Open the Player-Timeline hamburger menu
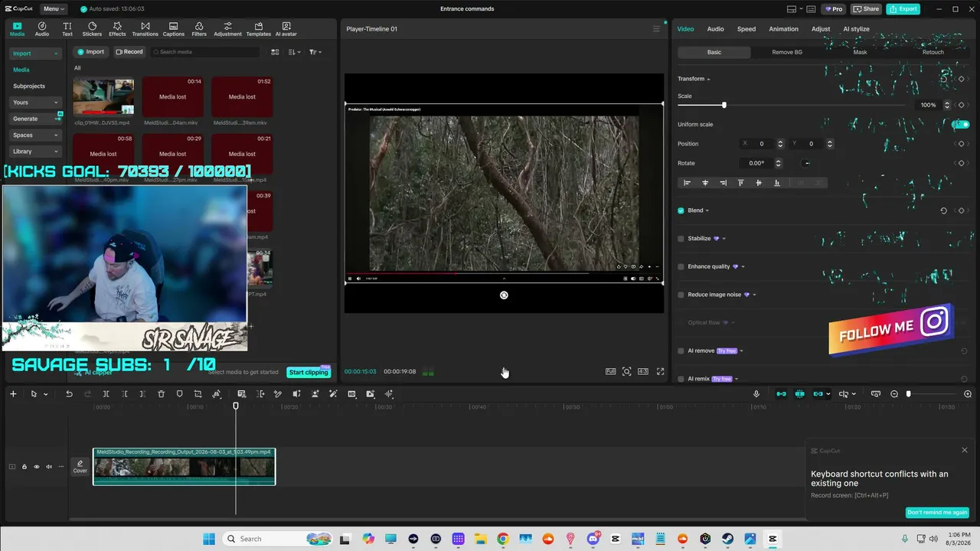The width and height of the screenshot is (980, 551). 656,29
